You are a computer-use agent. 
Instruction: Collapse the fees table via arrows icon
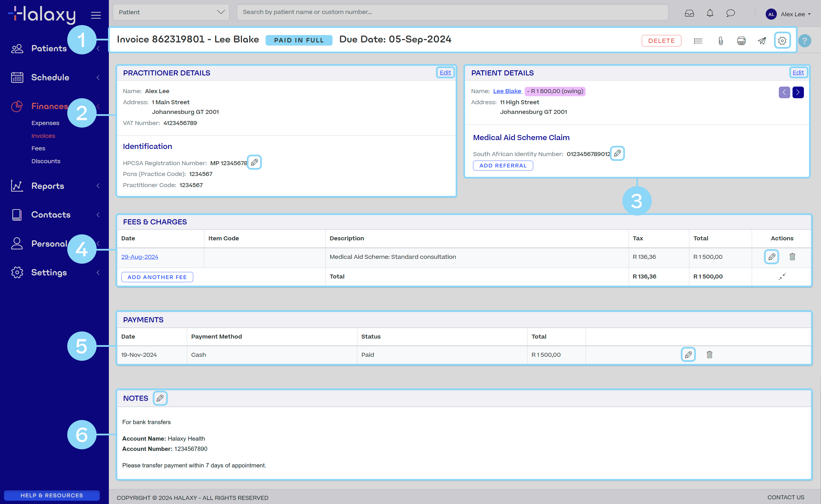[x=782, y=276]
